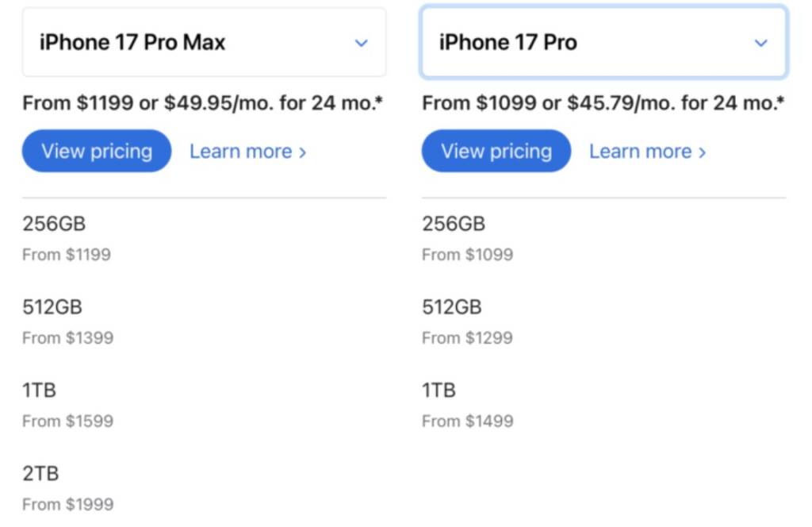View pricing for iPhone 17 Pro

(x=496, y=151)
